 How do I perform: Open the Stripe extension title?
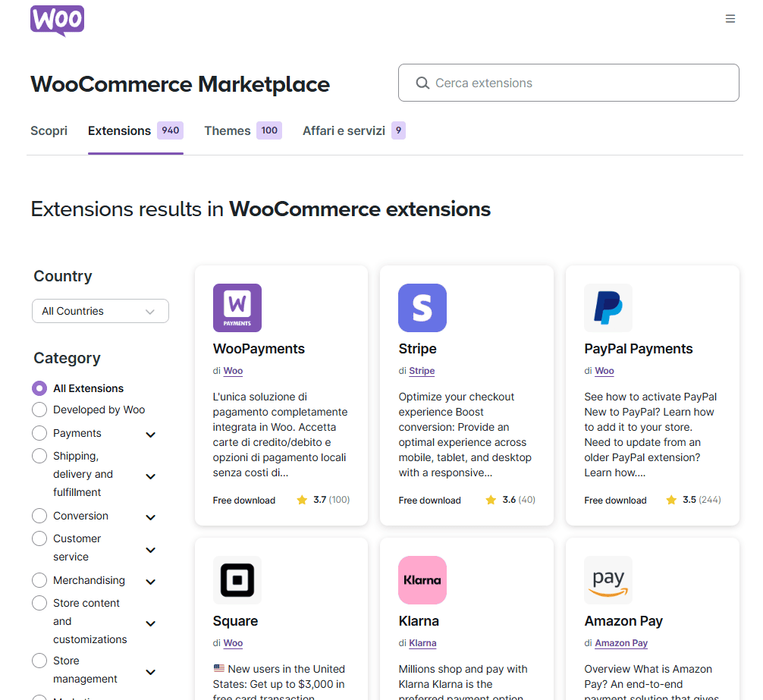417,349
